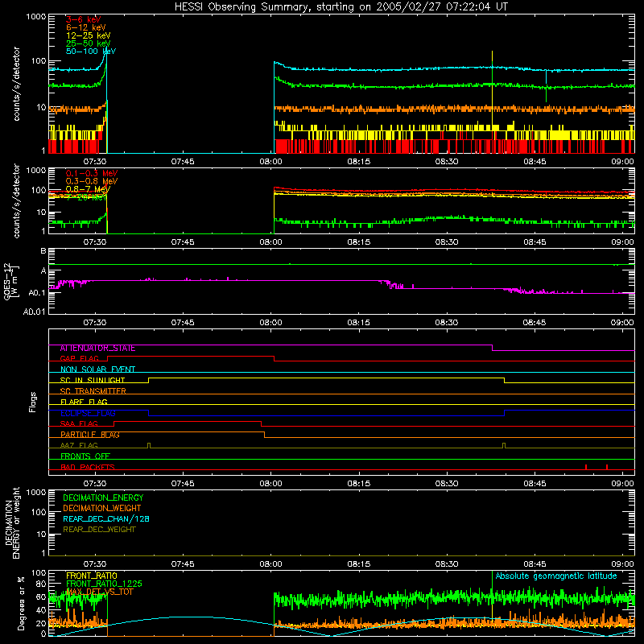Click the yellow FRONT_RATIO legend label
This screenshot has width=644, height=644.
click(92, 576)
